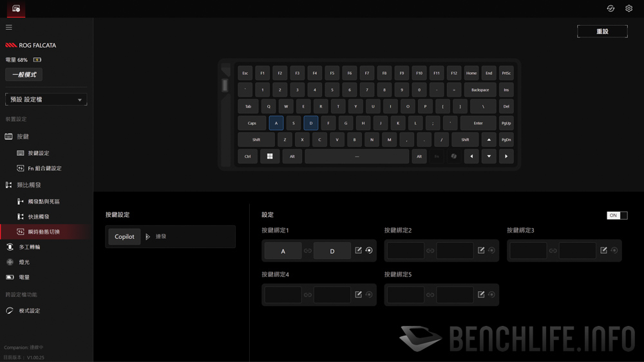The image size is (644, 362).
Task: Toggle the 設定 ON switch off
Action: click(x=617, y=215)
